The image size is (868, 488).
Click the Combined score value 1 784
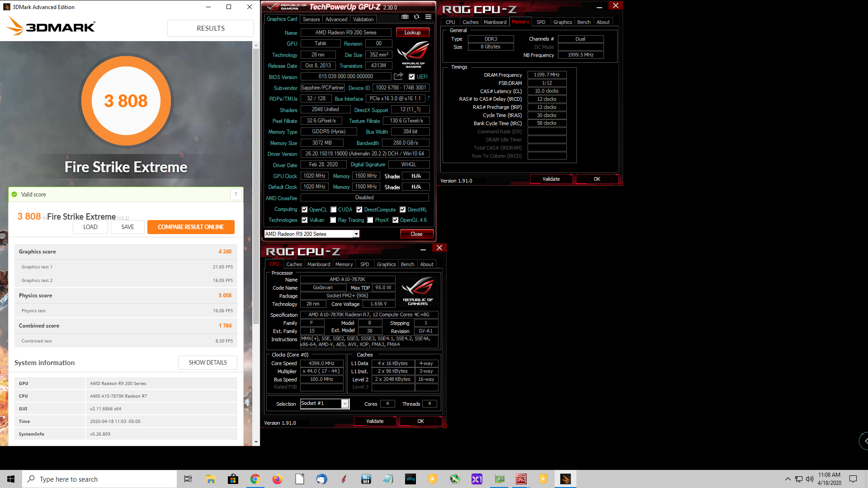[225, 326]
